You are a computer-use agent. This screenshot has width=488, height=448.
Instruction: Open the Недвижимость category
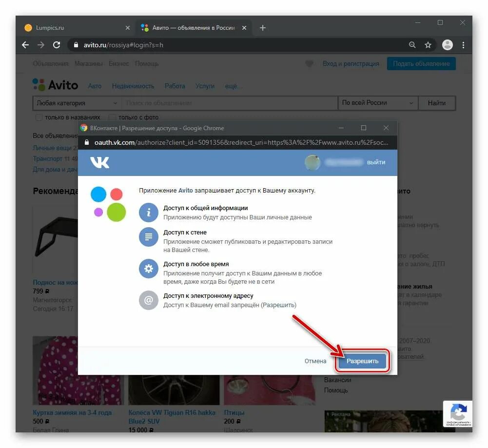tap(133, 86)
